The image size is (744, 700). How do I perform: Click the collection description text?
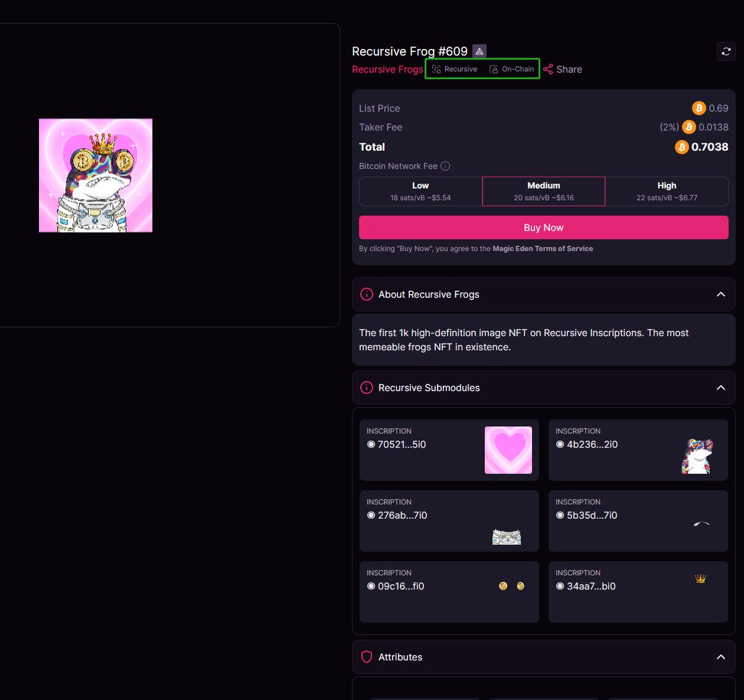[x=524, y=340]
